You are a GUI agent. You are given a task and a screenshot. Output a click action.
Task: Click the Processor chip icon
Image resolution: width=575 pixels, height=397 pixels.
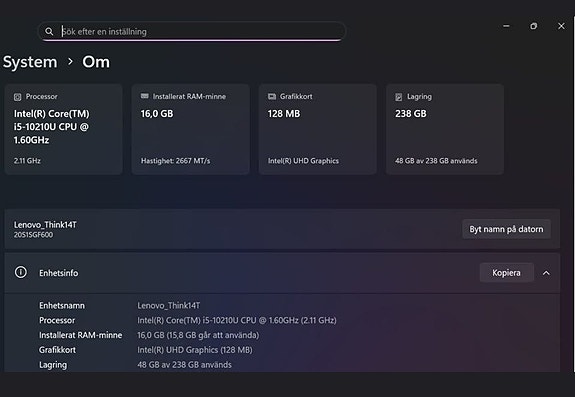[x=17, y=97]
